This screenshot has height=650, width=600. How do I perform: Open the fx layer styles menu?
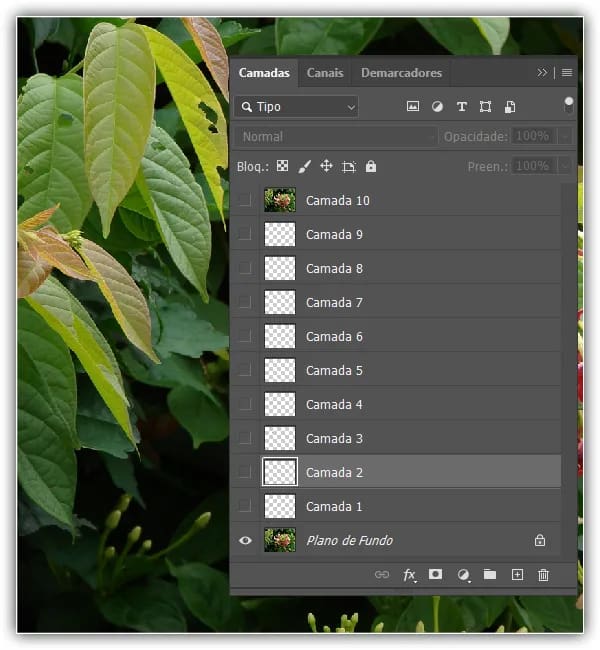[409, 575]
